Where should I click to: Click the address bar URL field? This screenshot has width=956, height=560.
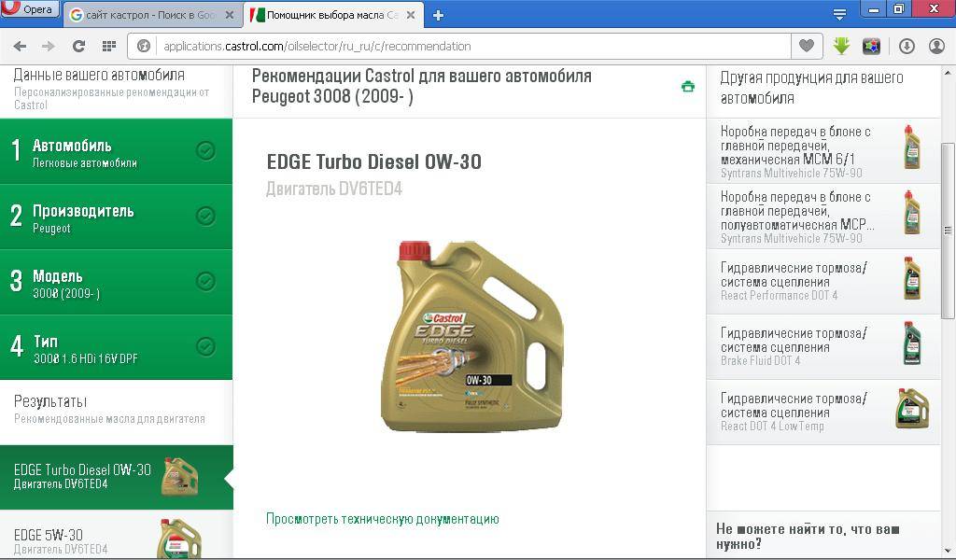pyautogui.click(x=467, y=46)
